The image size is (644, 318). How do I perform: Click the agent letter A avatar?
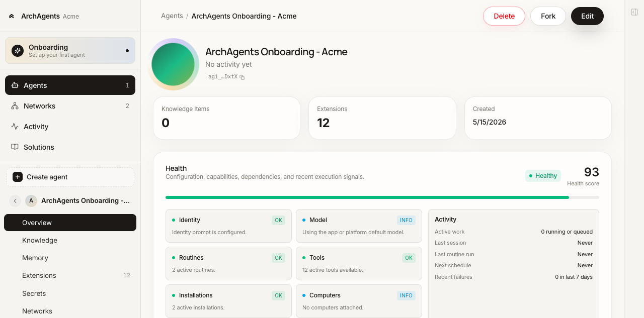pos(31,201)
